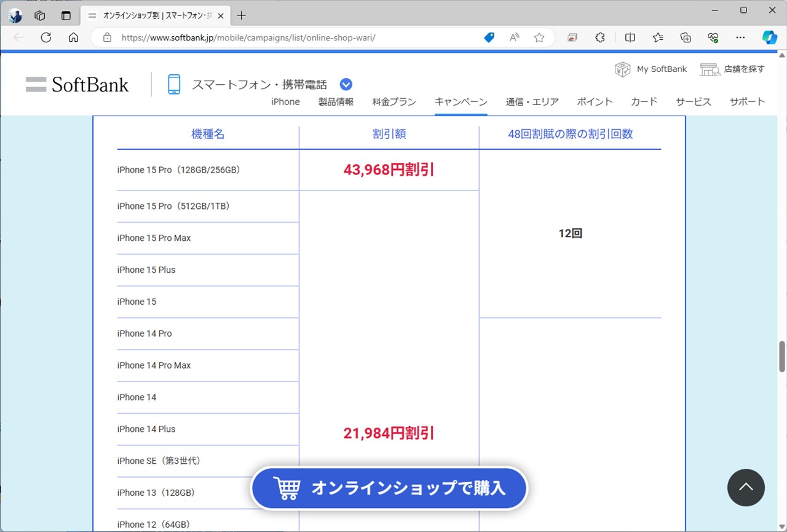Click the iPhone 13（128GB） row

(208, 493)
